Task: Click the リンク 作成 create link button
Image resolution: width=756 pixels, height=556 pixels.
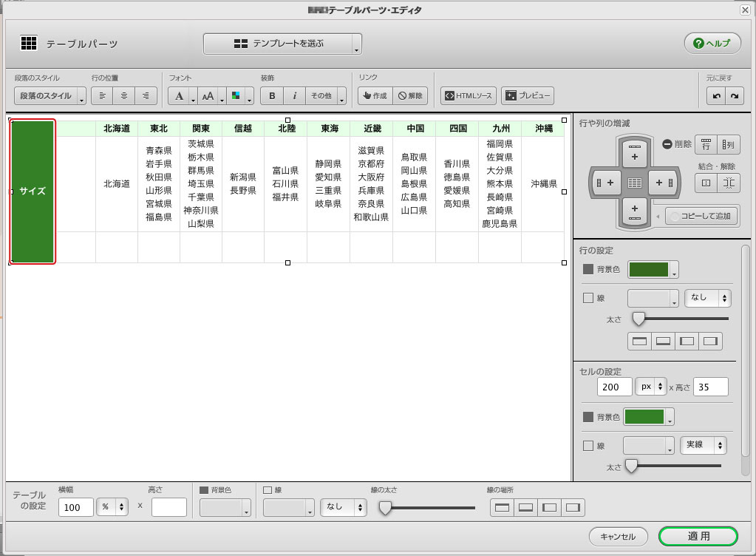Action: click(375, 95)
